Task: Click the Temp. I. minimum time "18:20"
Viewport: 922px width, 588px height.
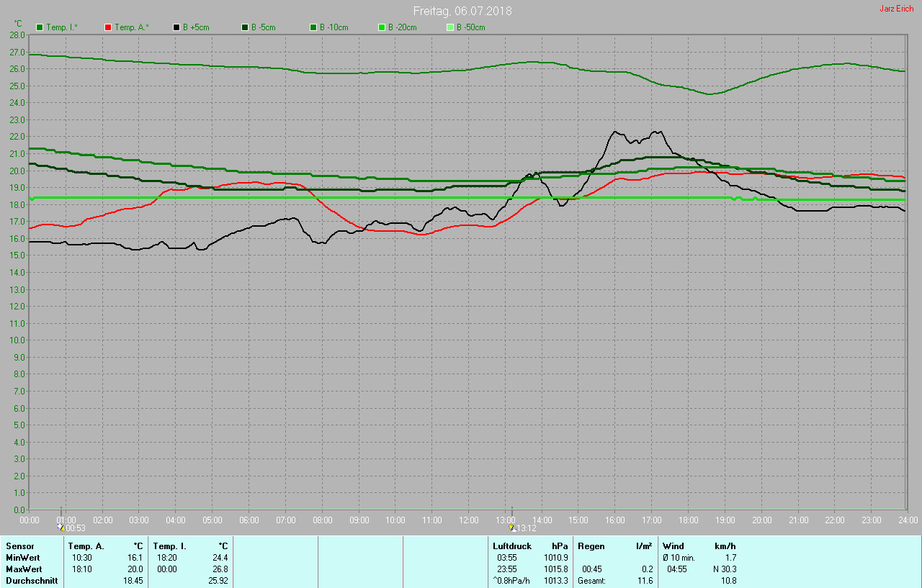Action: (x=166, y=558)
